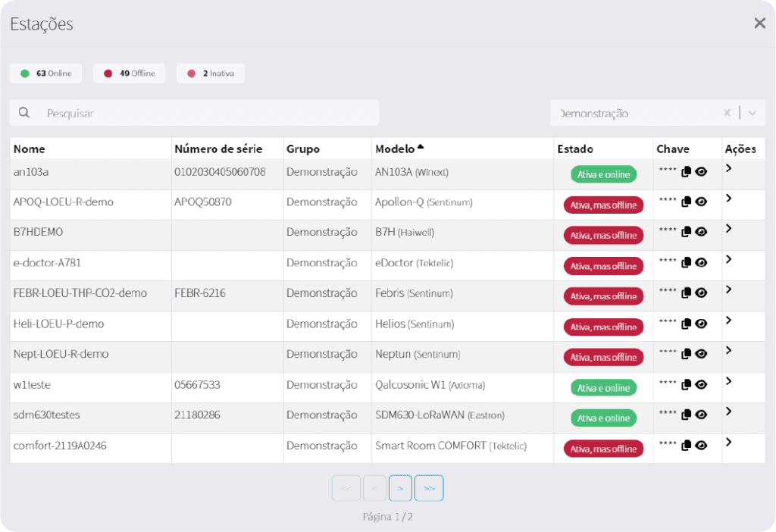Focus the Pesquisar search field
The image size is (776, 532).
coord(195,113)
